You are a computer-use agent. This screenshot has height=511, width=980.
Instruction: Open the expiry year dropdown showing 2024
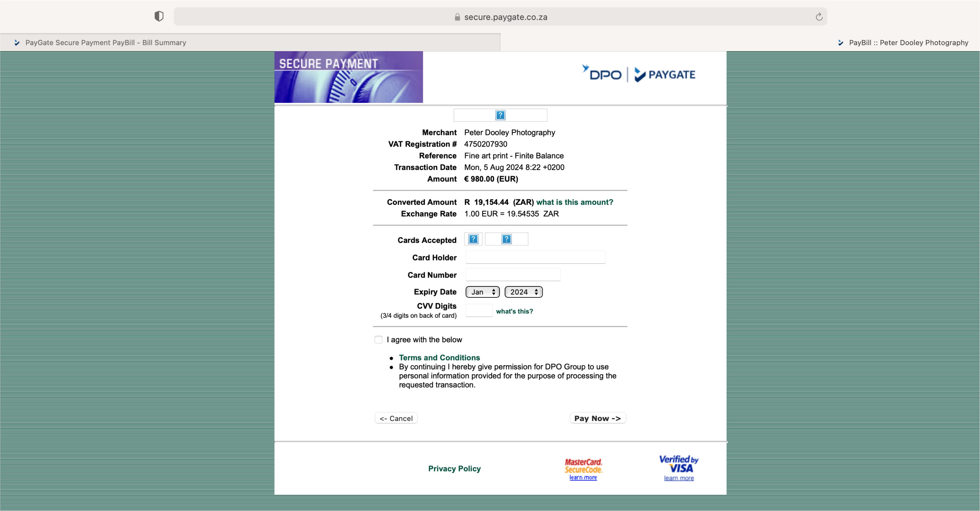click(x=524, y=292)
